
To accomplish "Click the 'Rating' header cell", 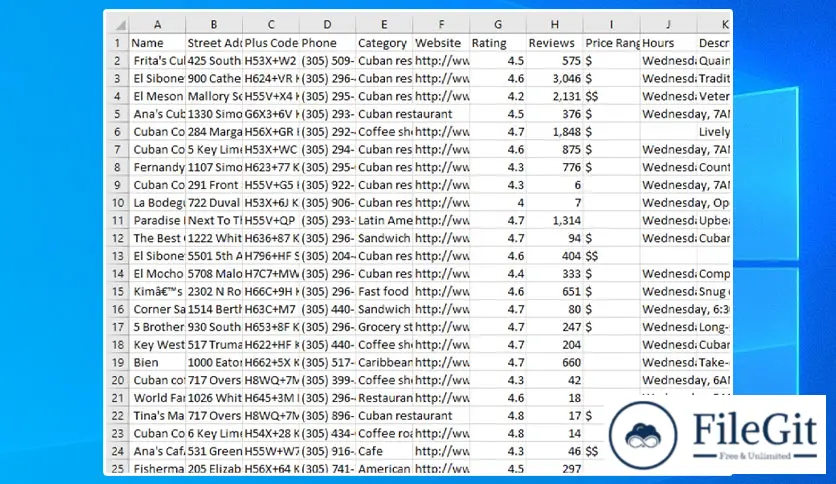I will [x=498, y=43].
